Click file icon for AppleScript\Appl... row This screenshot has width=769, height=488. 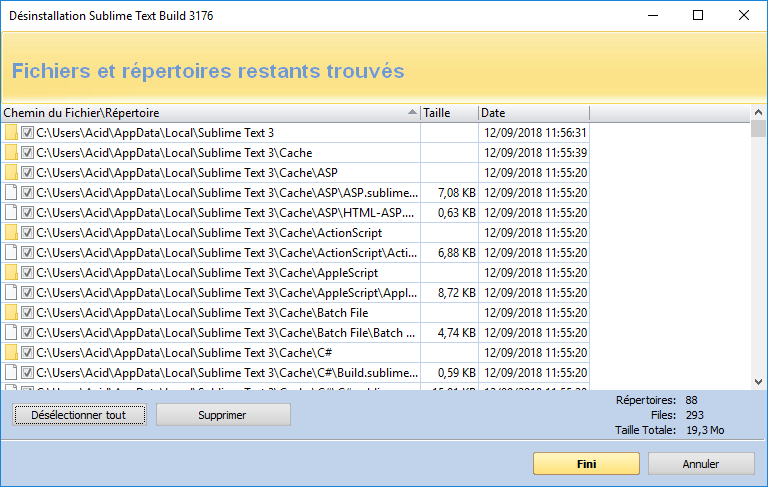[11, 293]
